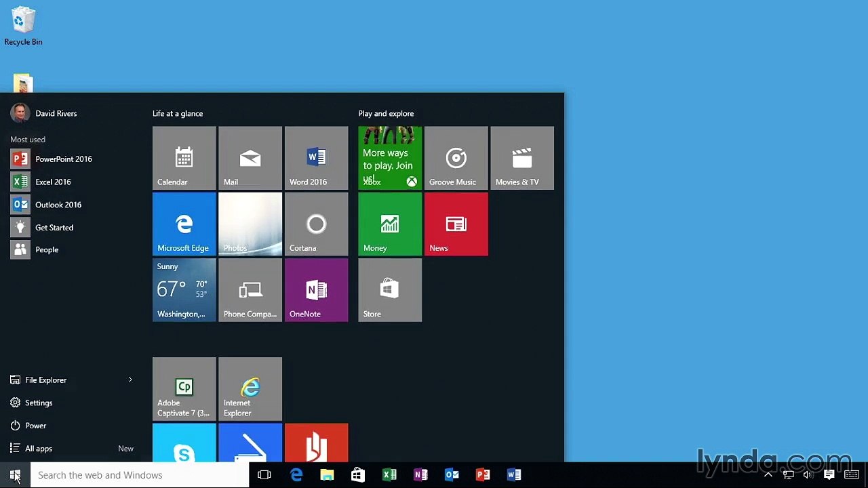The image size is (868, 488).
Task: Open Settings from the Start menu
Action: click(x=71, y=403)
